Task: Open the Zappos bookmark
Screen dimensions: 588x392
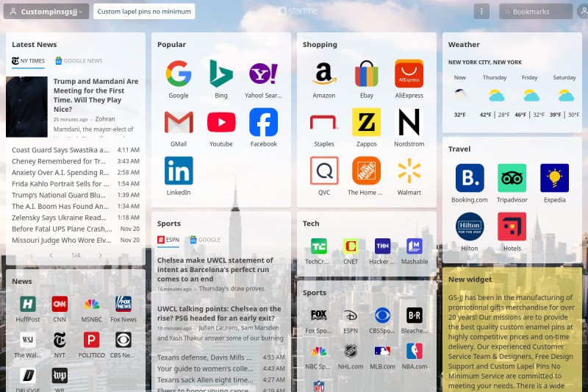Action: coord(366,122)
